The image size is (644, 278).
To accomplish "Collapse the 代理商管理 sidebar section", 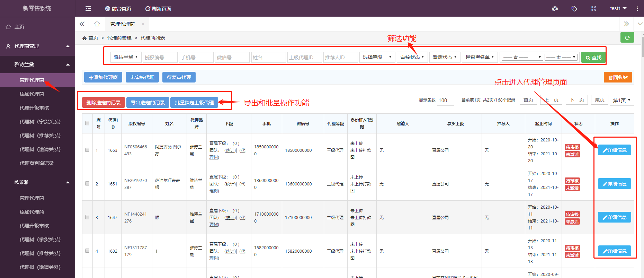I will pyautogui.click(x=37, y=46).
